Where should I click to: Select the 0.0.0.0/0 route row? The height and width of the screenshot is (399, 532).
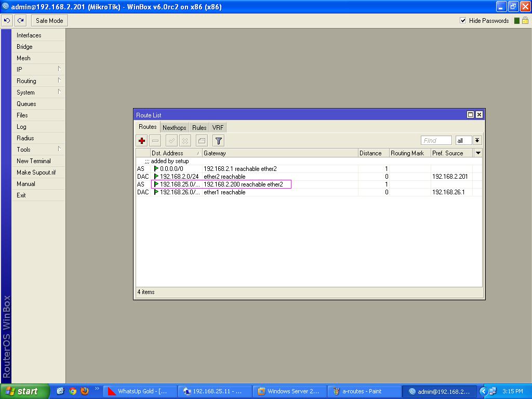pos(309,169)
